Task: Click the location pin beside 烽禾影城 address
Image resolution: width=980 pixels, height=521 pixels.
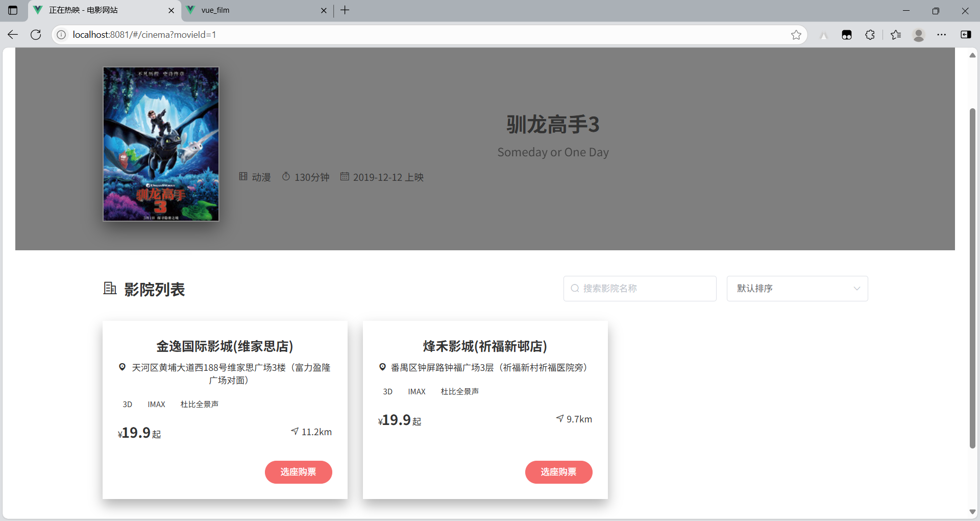Action: 382,367
